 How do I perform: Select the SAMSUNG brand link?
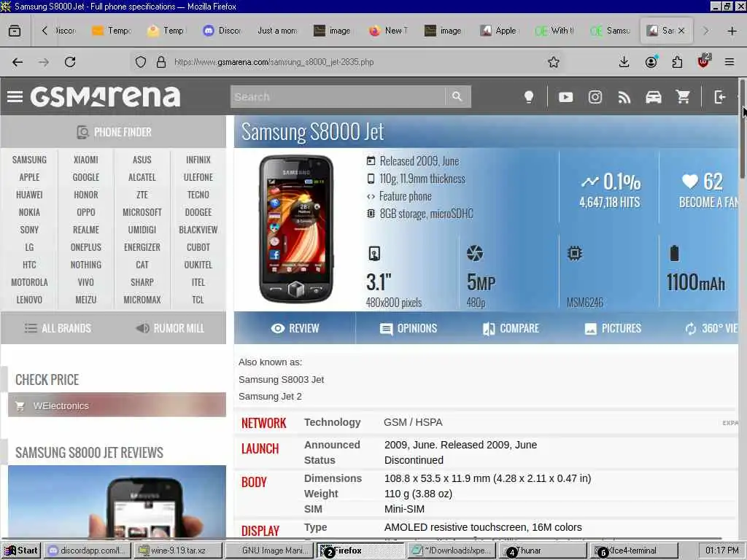point(29,160)
